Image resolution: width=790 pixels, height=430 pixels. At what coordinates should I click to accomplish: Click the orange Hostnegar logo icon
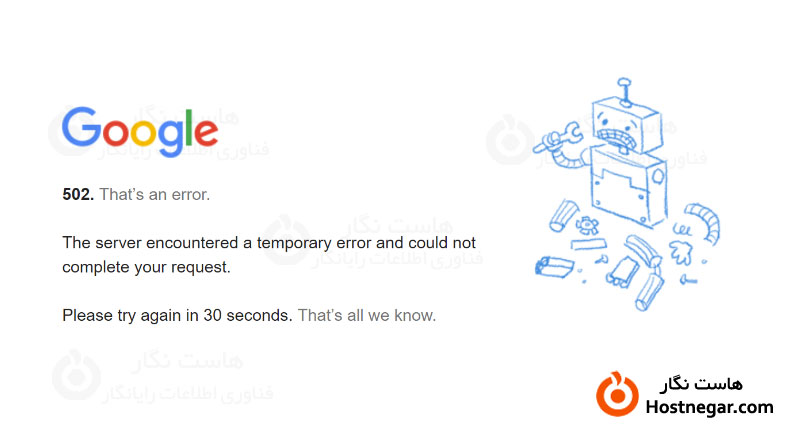[617, 394]
